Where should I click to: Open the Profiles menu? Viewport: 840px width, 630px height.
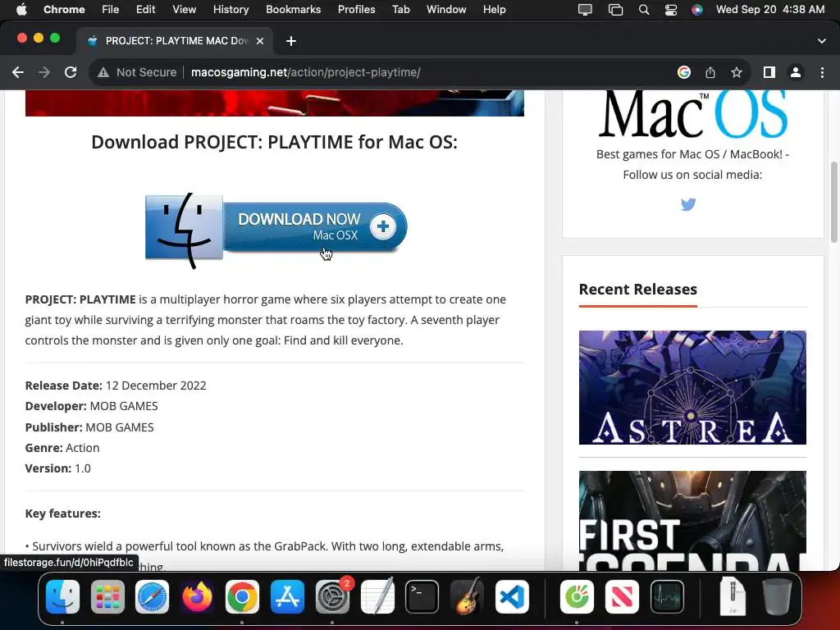pyautogui.click(x=356, y=10)
